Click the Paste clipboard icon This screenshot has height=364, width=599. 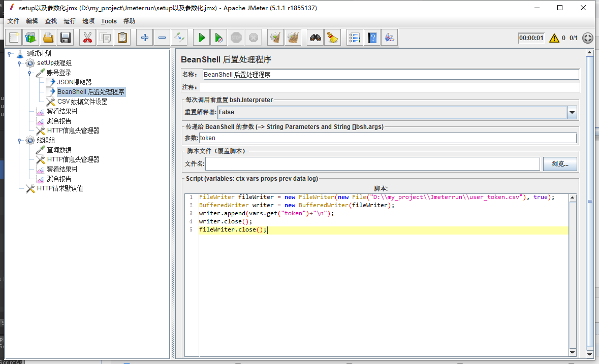(122, 38)
